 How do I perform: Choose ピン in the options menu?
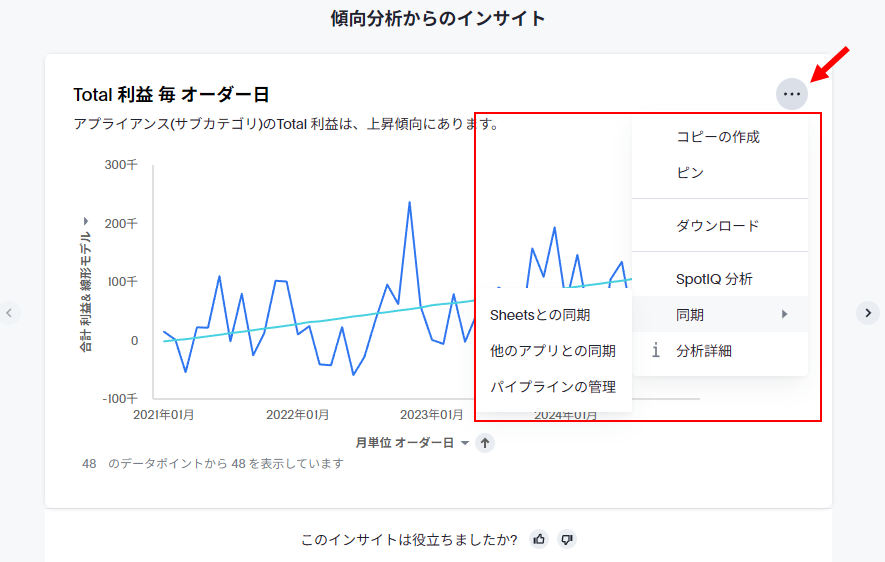click(690, 173)
